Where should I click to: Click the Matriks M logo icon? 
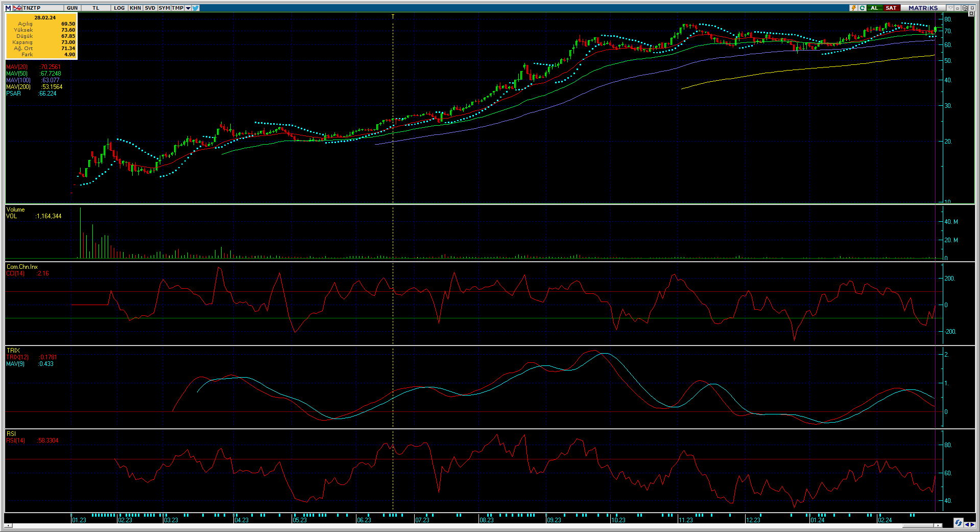pyautogui.click(x=8, y=8)
